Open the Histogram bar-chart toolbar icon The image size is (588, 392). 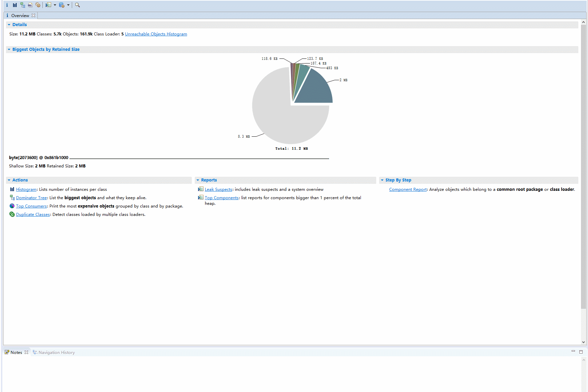pyautogui.click(x=15, y=5)
